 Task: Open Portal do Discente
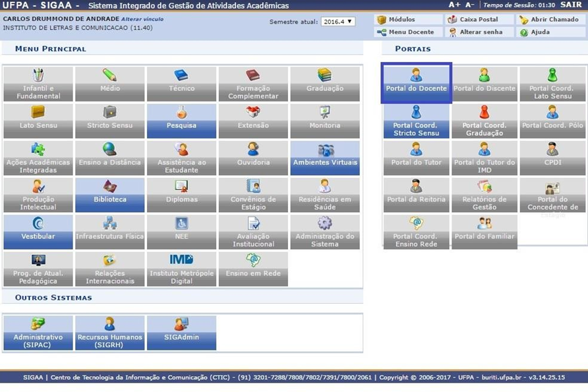[x=485, y=76]
